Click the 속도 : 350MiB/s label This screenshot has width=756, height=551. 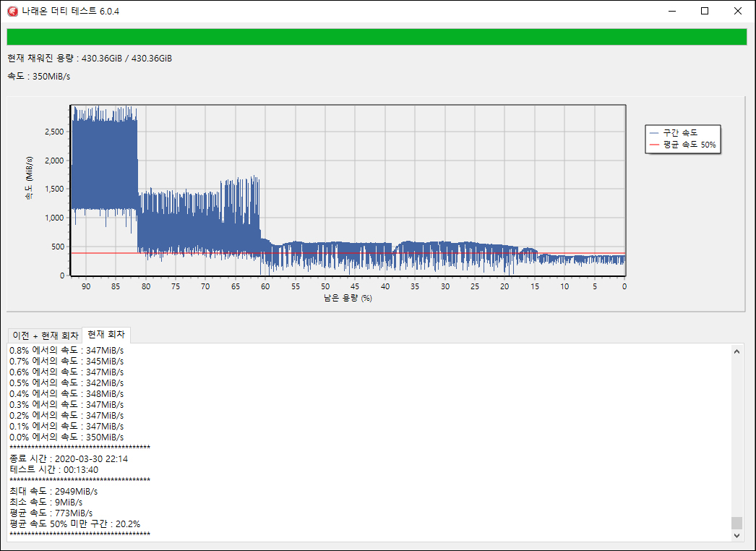[x=38, y=76]
